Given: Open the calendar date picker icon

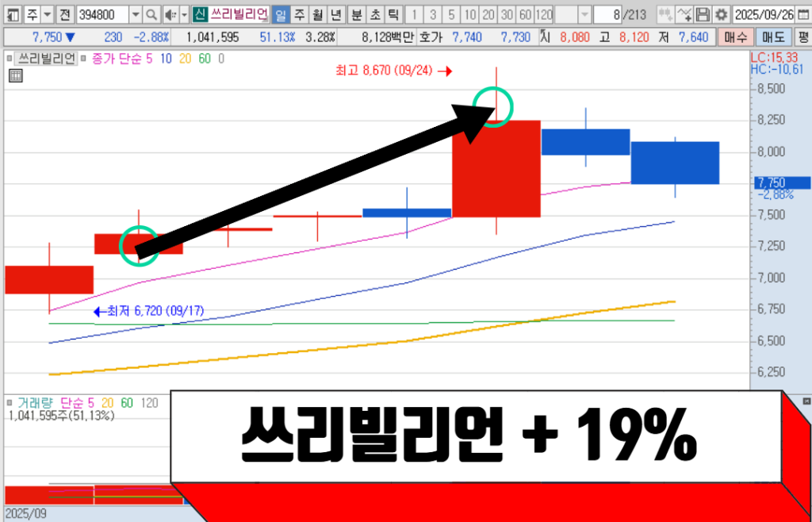Looking at the screenshot, I should click(802, 15).
